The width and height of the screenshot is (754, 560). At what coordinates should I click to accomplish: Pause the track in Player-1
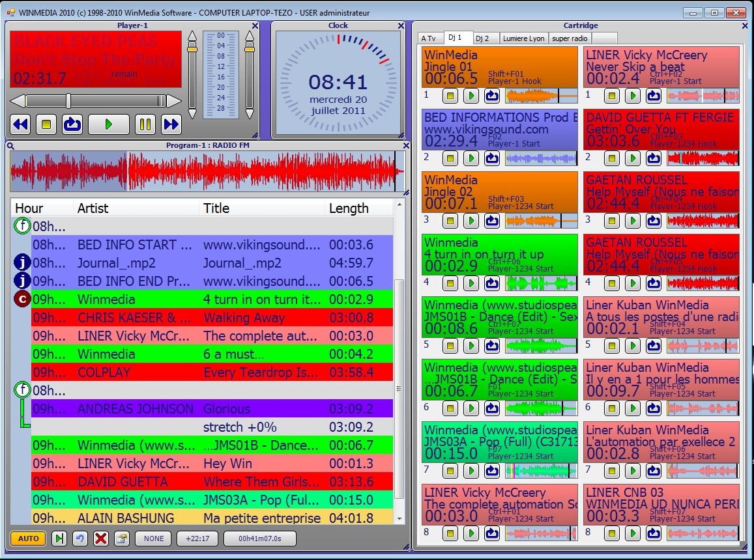pyautogui.click(x=145, y=125)
